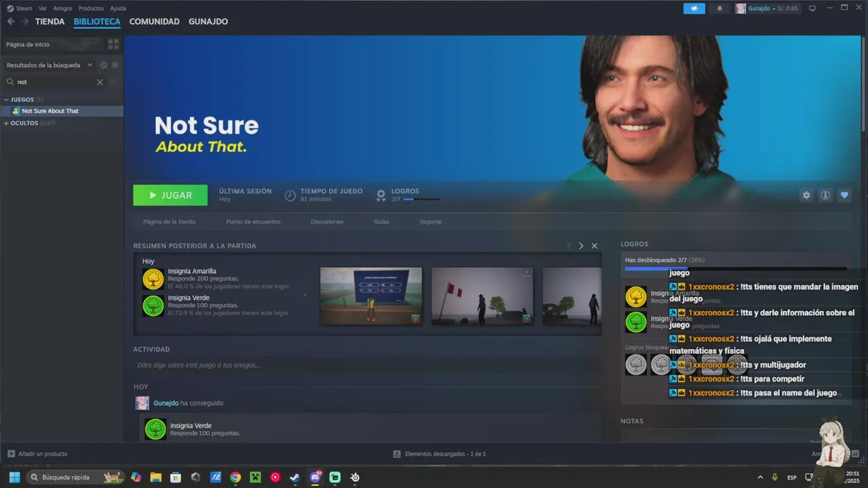Switch to Big Picture mode icon

(812, 8)
